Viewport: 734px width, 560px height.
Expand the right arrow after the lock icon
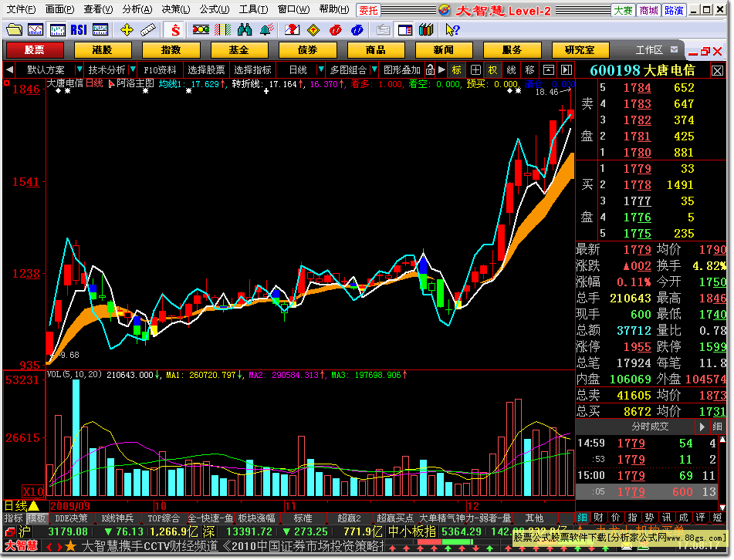click(441, 70)
